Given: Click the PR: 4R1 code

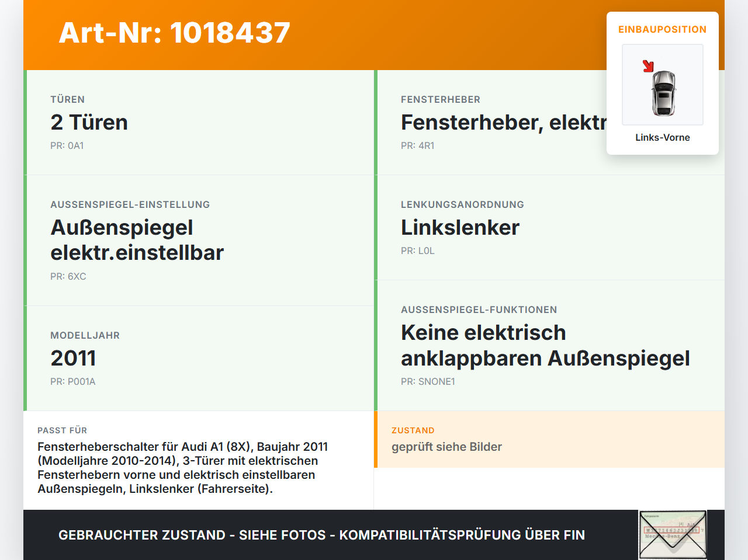Looking at the screenshot, I should (x=418, y=145).
